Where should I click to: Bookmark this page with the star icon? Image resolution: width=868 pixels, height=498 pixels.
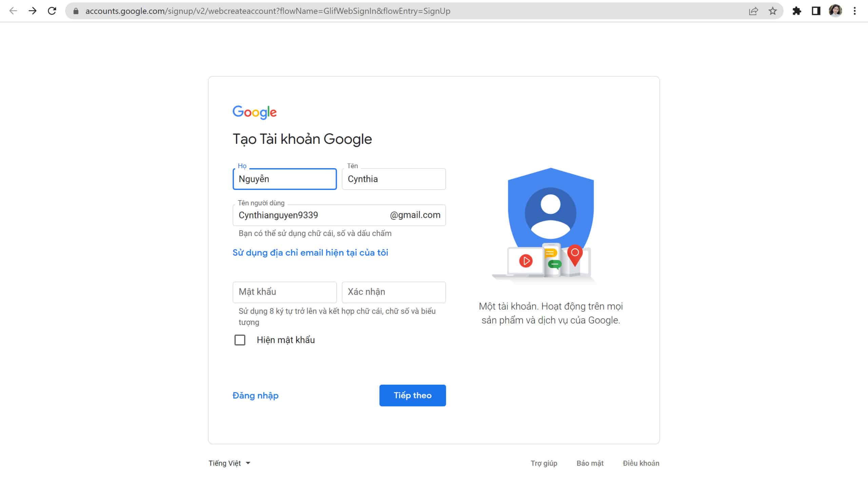point(773,11)
